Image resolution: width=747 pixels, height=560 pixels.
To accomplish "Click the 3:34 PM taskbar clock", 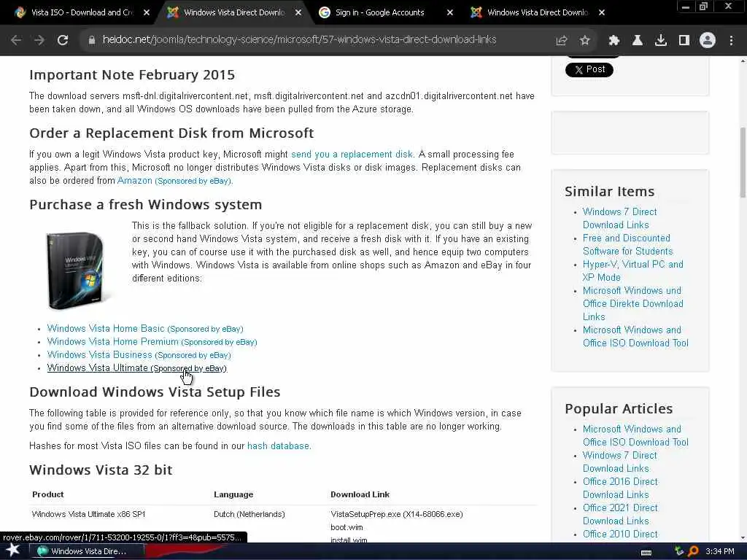I will click(x=719, y=551).
